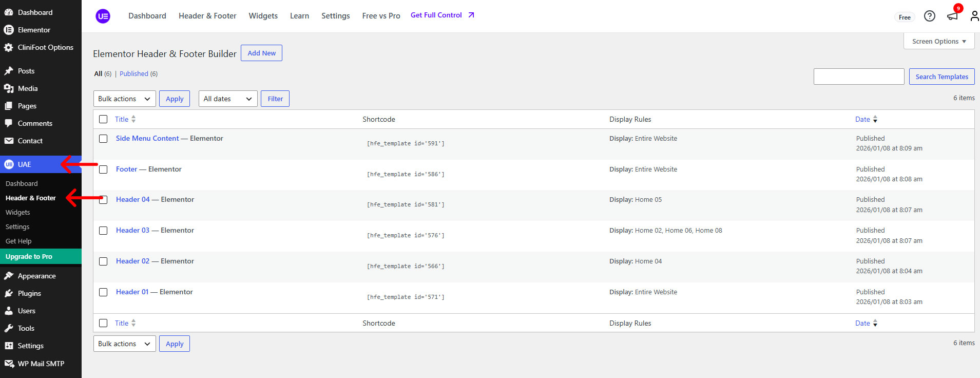The image size is (980, 378).
Task: Select the Header 02 row checkbox
Action: [x=103, y=261]
